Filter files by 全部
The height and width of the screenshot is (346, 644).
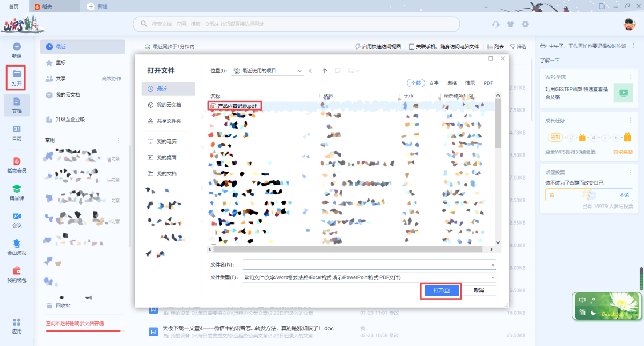(416, 83)
